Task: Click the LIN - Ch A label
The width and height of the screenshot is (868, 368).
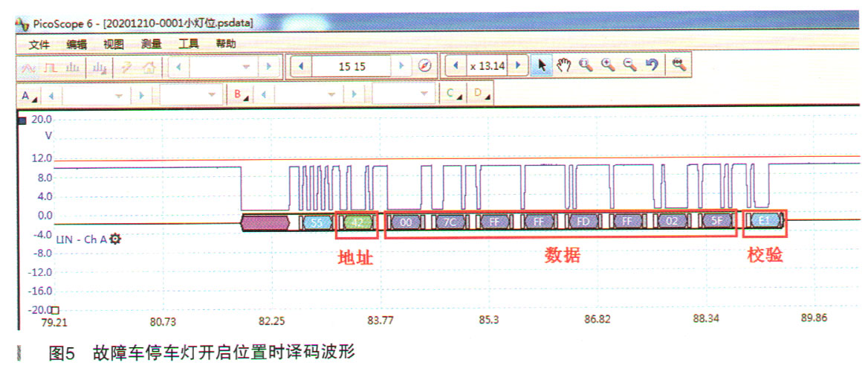Action: [81, 239]
